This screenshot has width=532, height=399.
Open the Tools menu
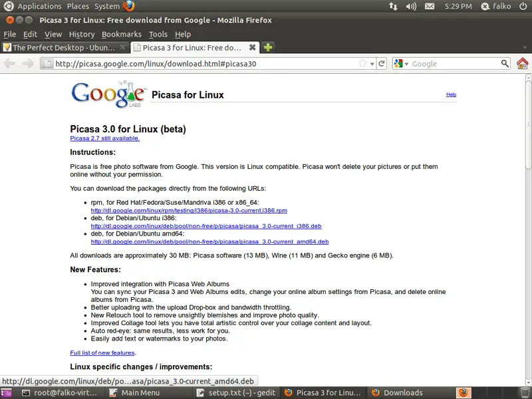[x=158, y=35]
